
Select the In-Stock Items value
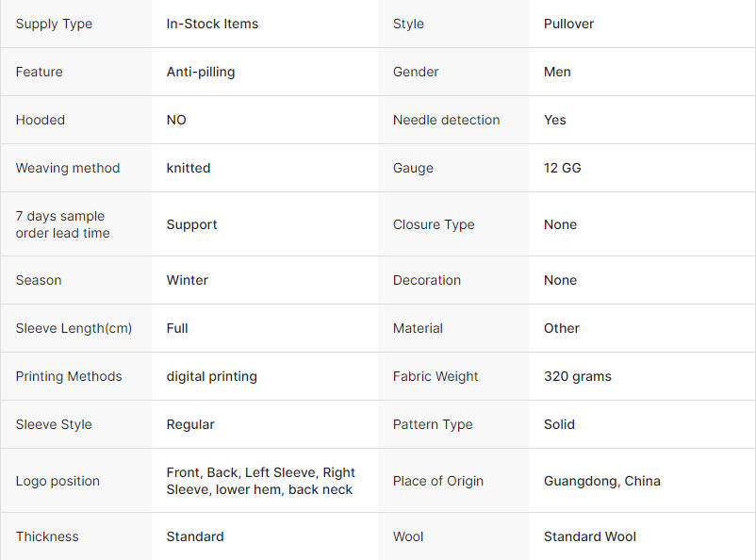tap(212, 24)
